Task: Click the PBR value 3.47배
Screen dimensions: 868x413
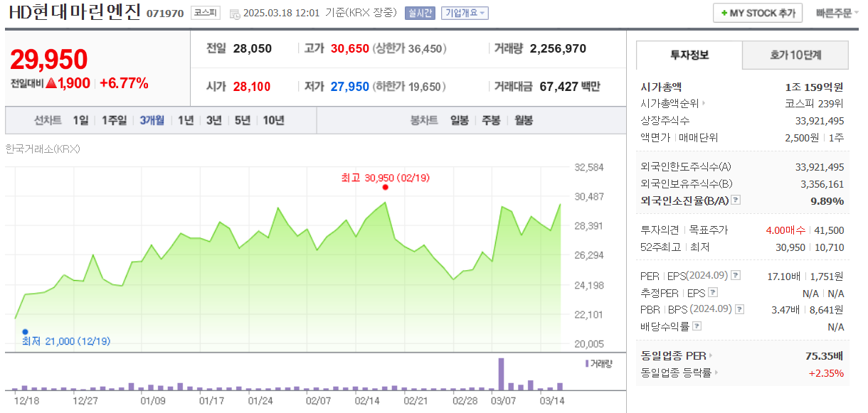Action: (x=787, y=310)
